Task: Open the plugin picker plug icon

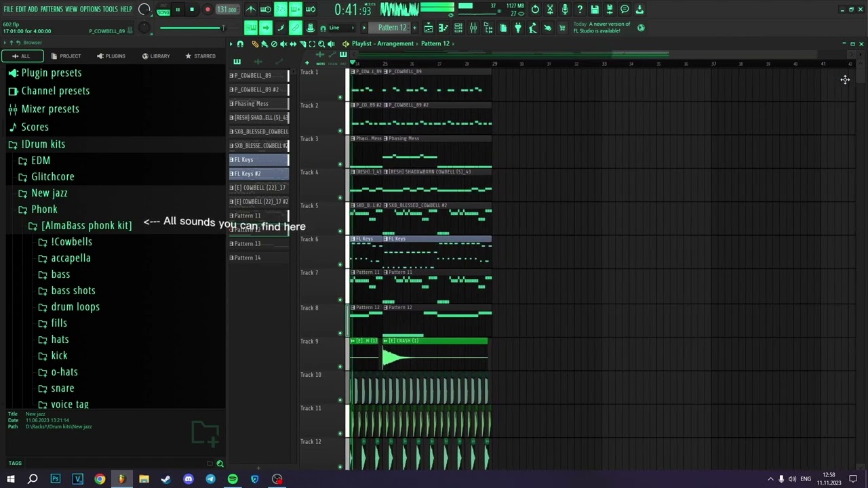Action: coord(518,28)
